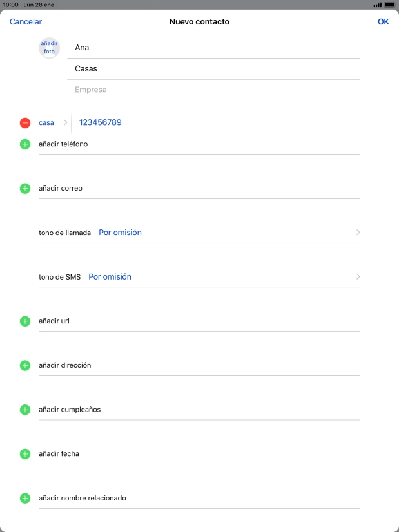The width and height of the screenshot is (399, 532).
Task: Tap green plus beside añadir dirección
Action: click(x=25, y=365)
